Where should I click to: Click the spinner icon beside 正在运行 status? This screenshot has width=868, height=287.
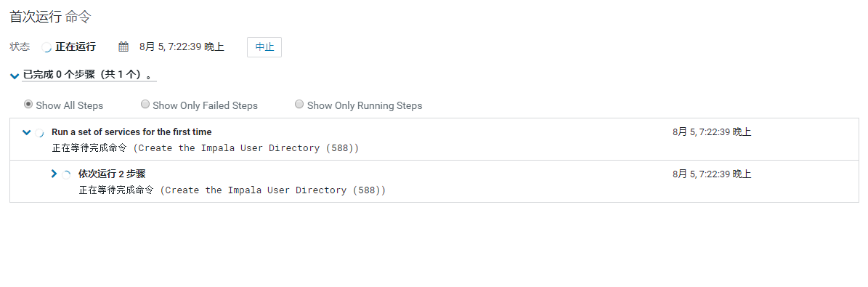[x=47, y=48]
